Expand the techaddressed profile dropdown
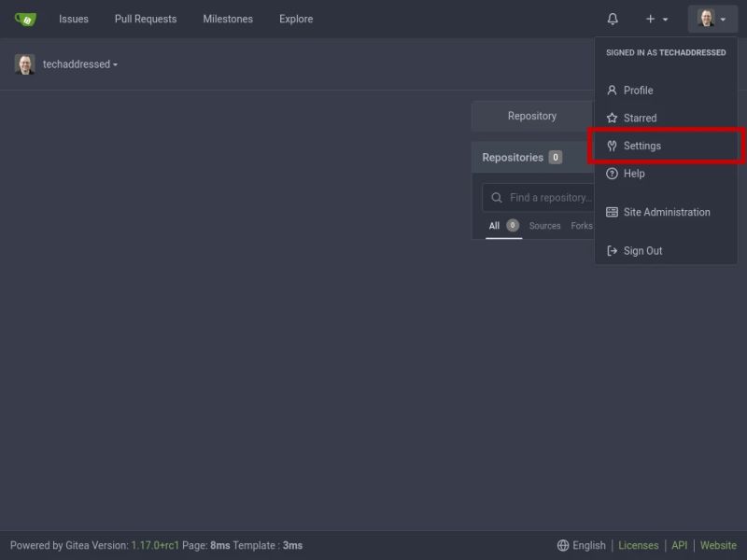 [79, 63]
